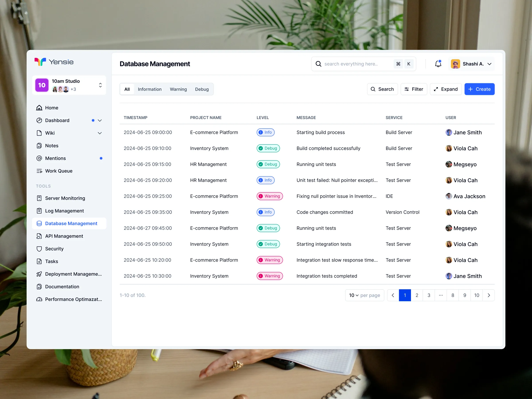Open Server Monitoring from sidebar icon
The width and height of the screenshot is (532, 399).
[39, 198]
